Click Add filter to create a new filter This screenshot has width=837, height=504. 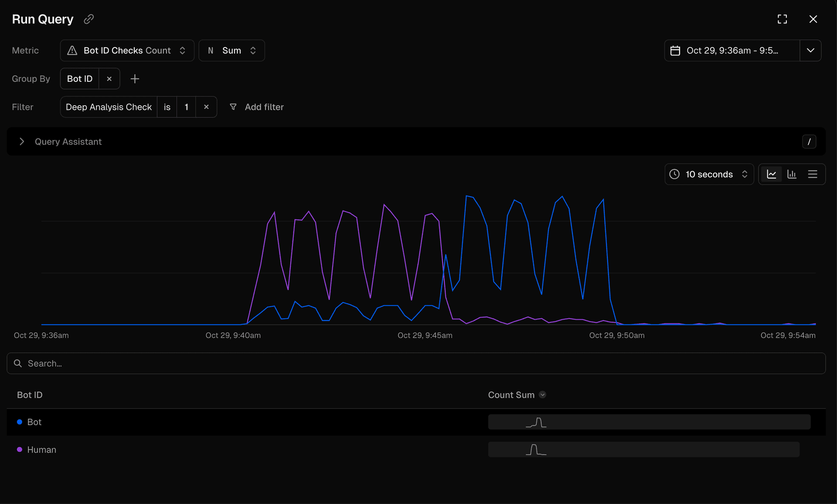[x=264, y=107]
